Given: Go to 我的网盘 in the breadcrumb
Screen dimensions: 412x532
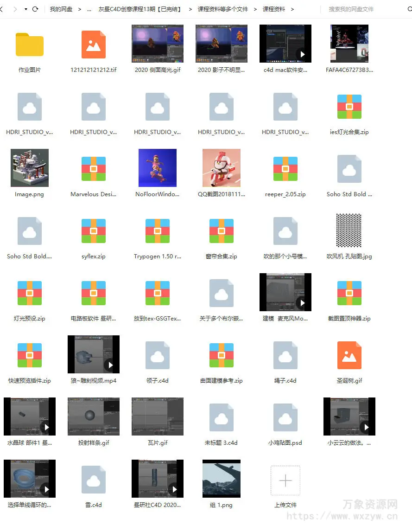Looking at the screenshot, I should [x=61, y=9].
